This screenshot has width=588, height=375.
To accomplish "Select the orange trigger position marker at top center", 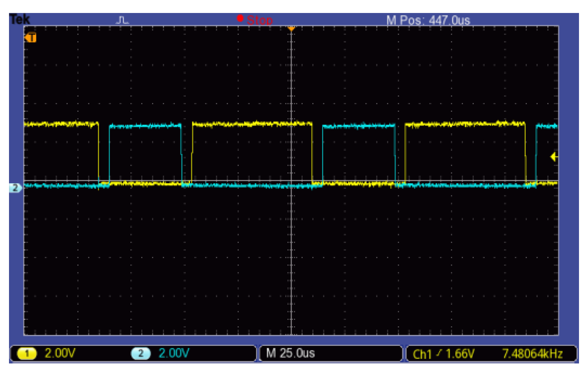I will (x=291, y=28).
